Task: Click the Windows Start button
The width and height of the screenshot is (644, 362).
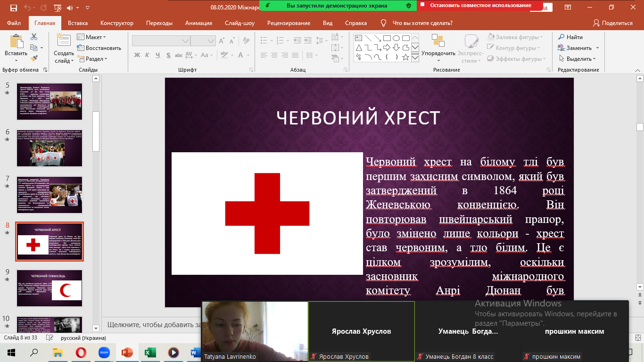Action: (x=11, y=352)
